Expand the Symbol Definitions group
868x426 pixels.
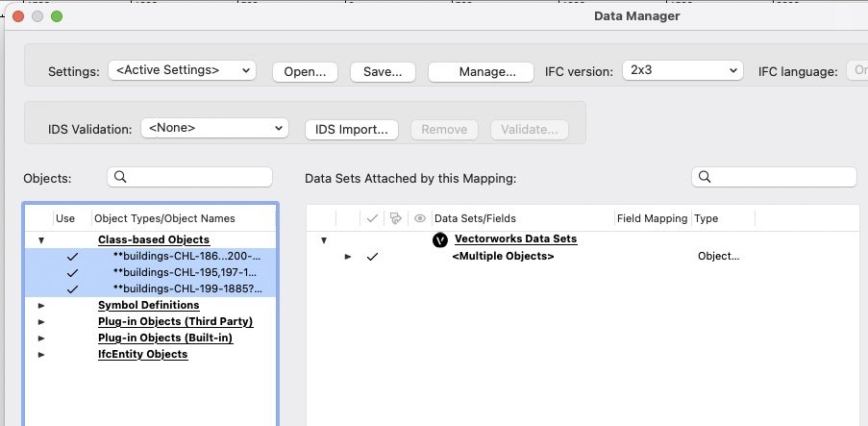pos(41,306)
